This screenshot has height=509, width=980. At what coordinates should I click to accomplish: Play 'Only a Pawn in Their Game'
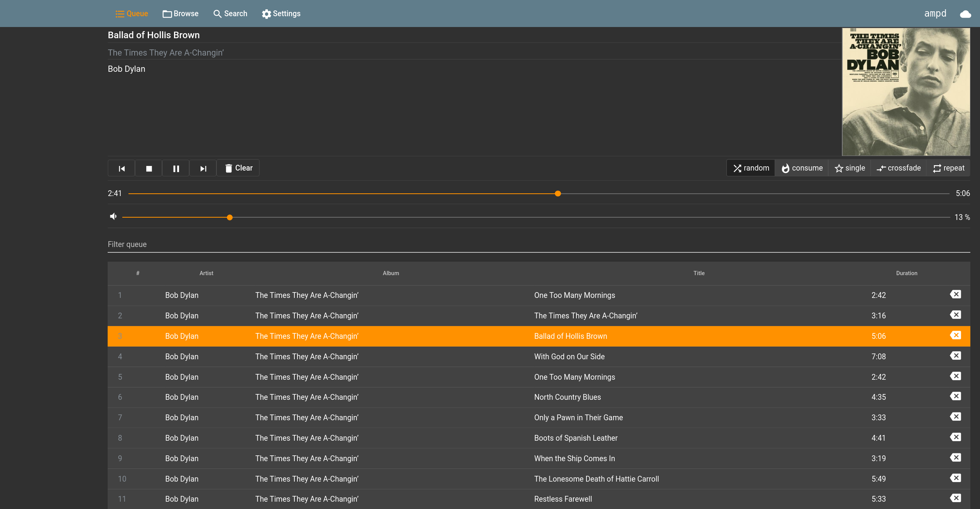click(578, 418)
